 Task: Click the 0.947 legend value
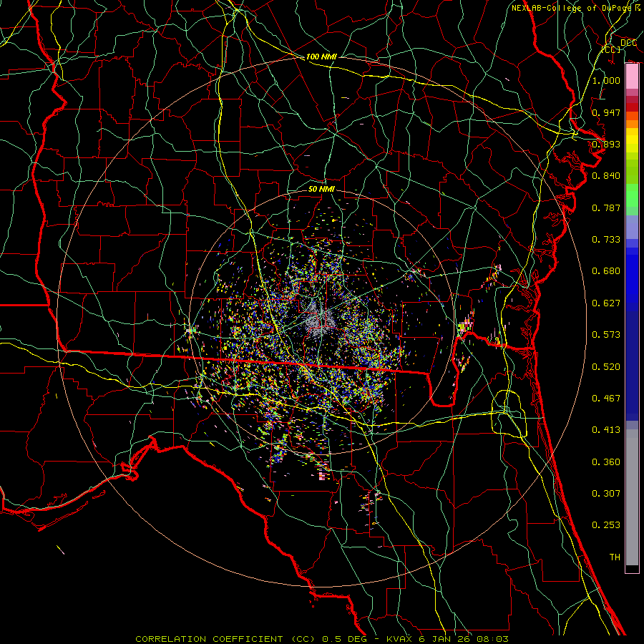[606, 112]
